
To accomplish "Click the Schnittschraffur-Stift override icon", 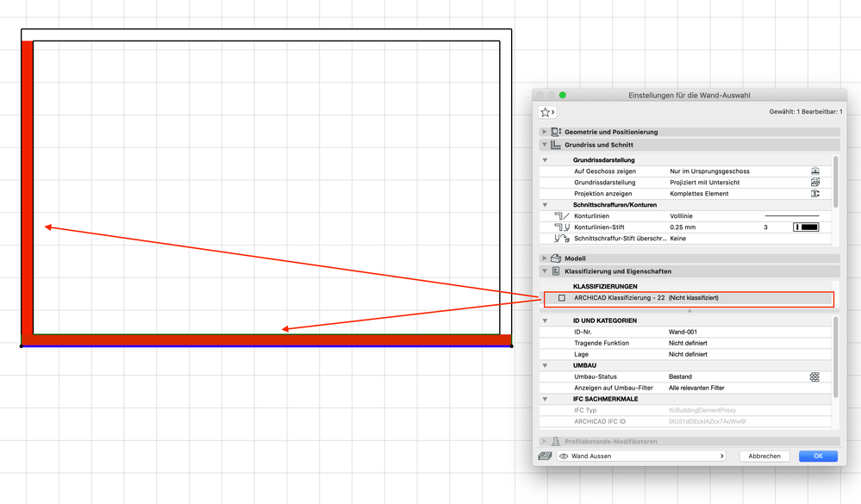I will coord(562,239).
